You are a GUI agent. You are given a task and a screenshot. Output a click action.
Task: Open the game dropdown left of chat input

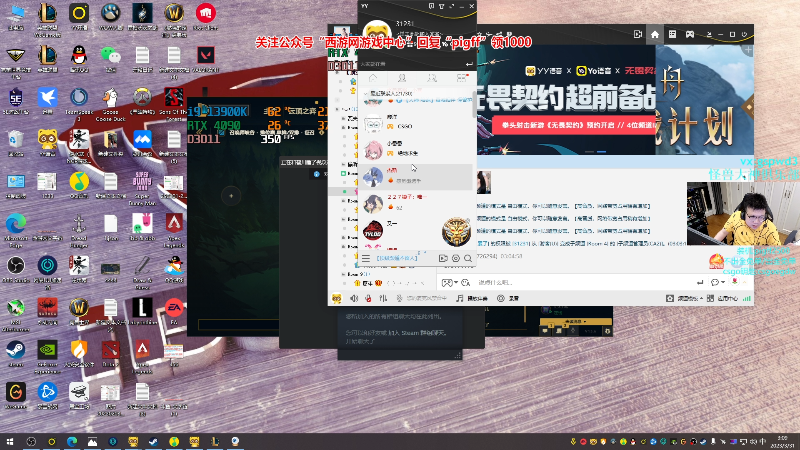tap(449, 282)
